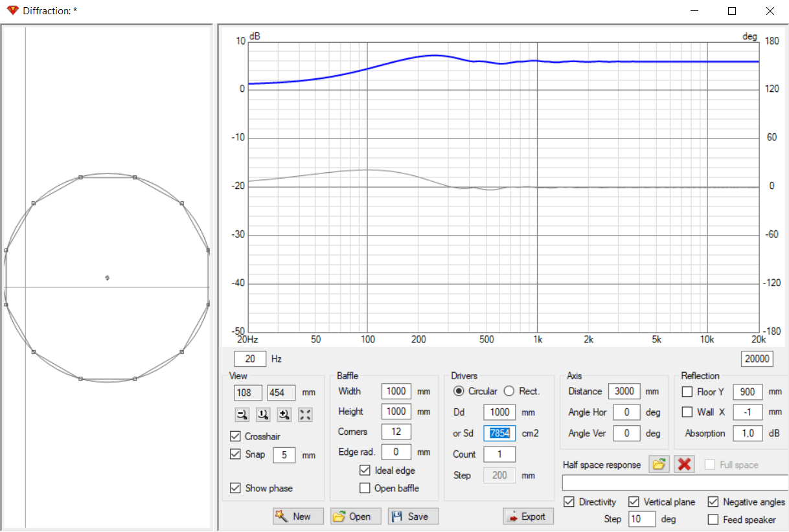This screenshot has width=789, height=532.
Task: Edit the Floor Y distance field
Action: click(748, 392)
